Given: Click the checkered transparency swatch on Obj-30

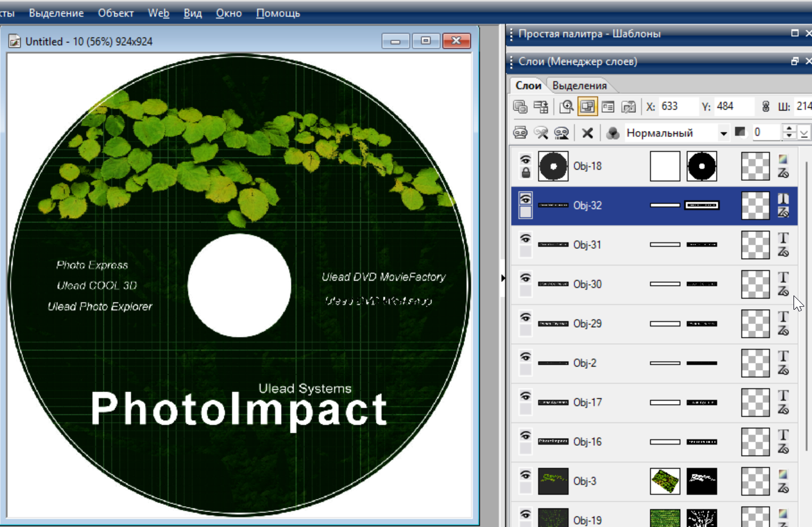Looking at the screenshot, I should tap(755, 284).
